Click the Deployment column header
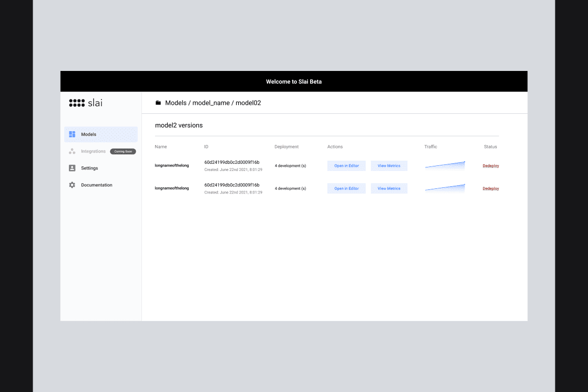Viewport: 588px width, 392px height. coord(287,147)
